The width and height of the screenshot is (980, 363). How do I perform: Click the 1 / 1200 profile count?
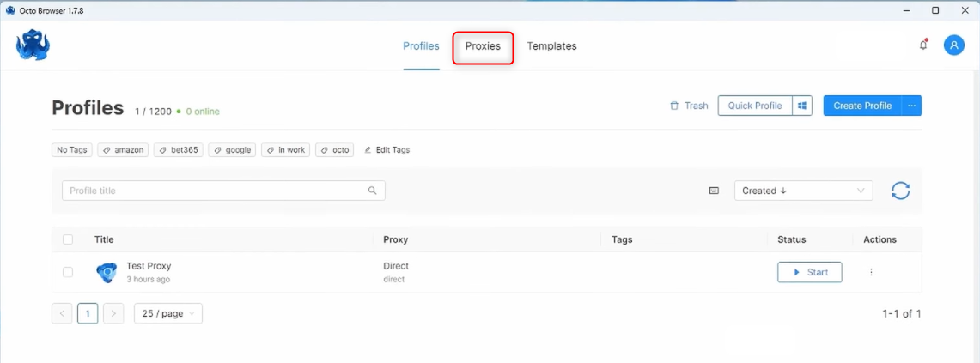[153, 112]
